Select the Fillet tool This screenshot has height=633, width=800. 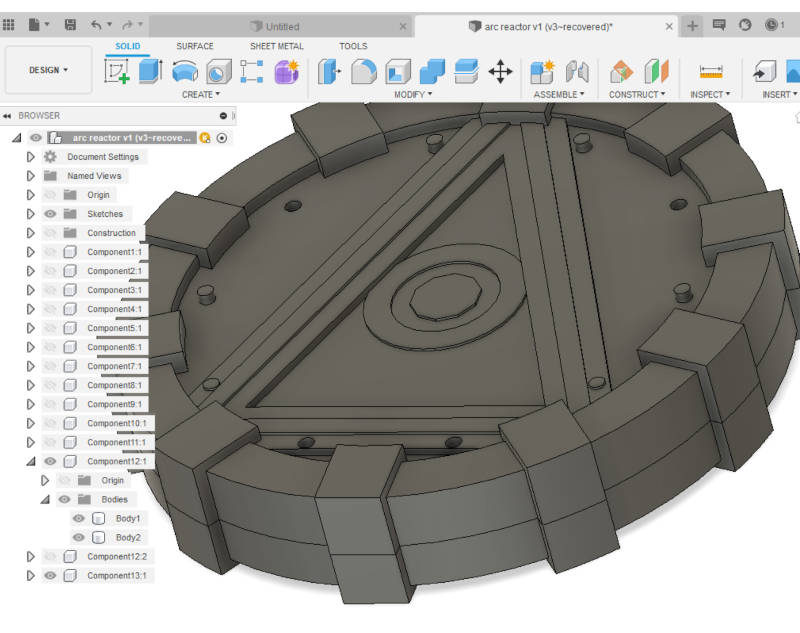pyautogui.click(x=364, y=71)
